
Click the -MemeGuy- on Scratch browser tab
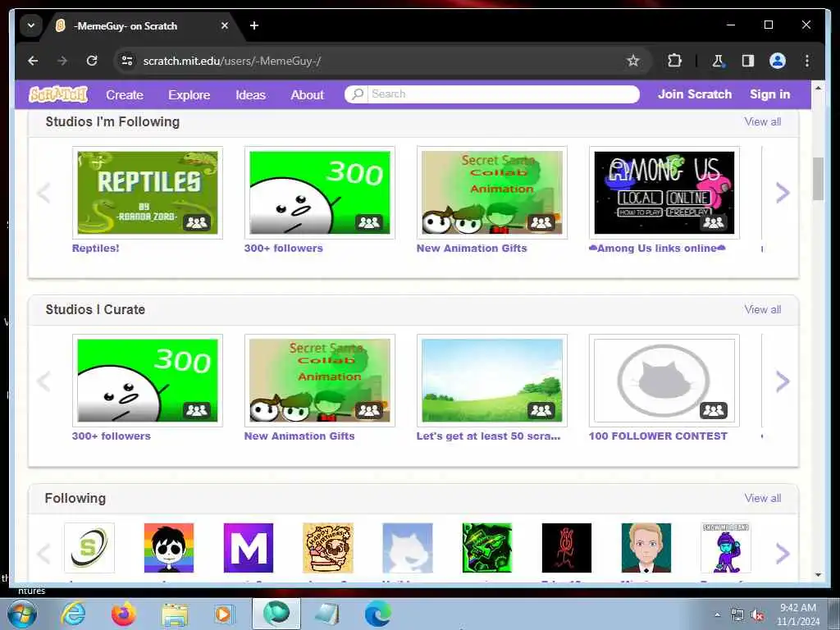(142, 25)
